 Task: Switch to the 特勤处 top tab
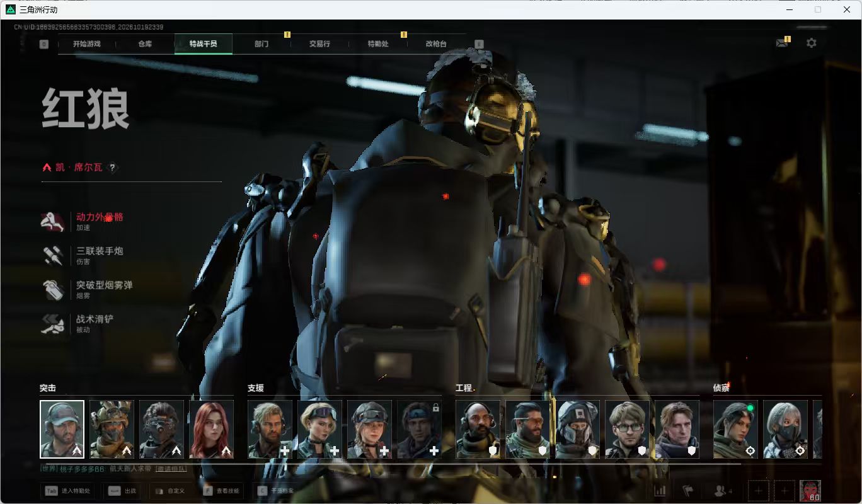pos(378,44)
